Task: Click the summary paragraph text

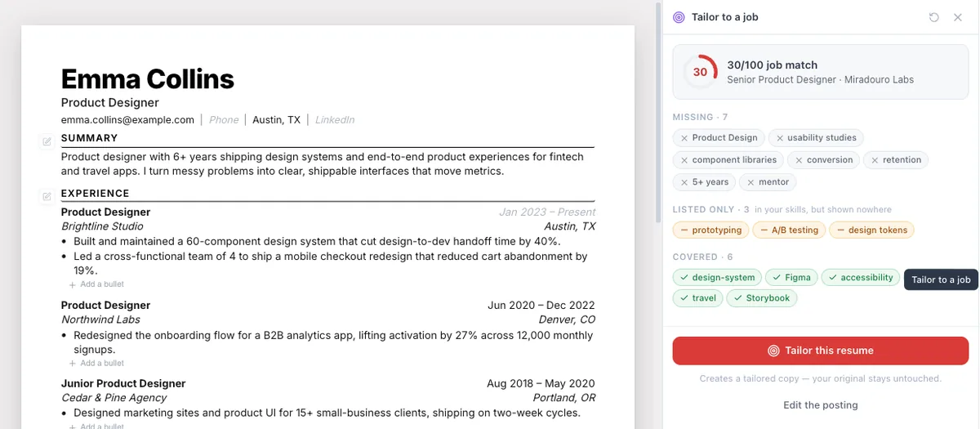Action: [x=323, y=164]
